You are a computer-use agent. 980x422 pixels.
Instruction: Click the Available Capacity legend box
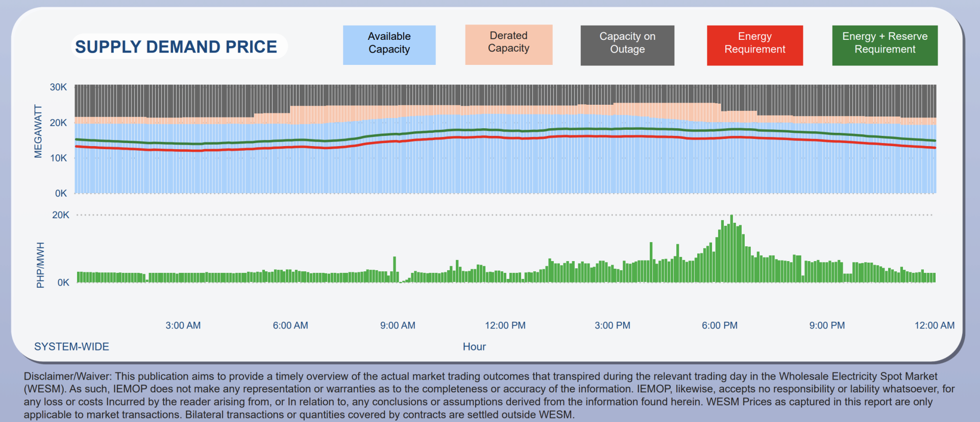[x=389, y=45]
